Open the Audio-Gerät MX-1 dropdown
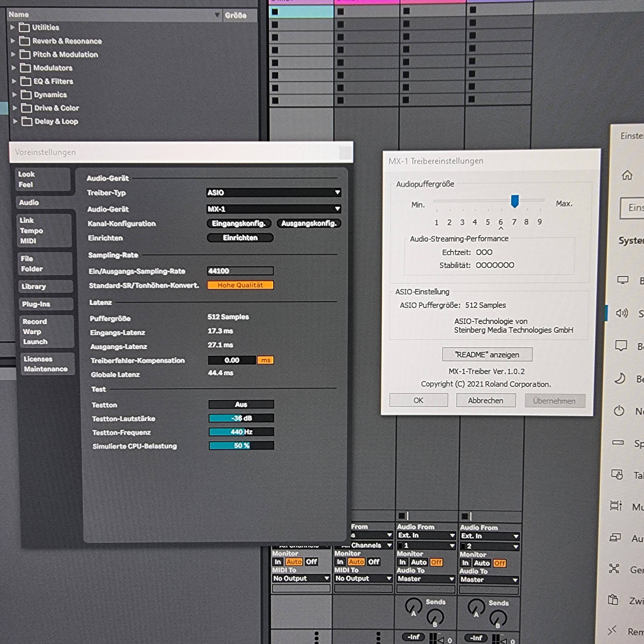The image size is (644, 644). click(274, 209)
